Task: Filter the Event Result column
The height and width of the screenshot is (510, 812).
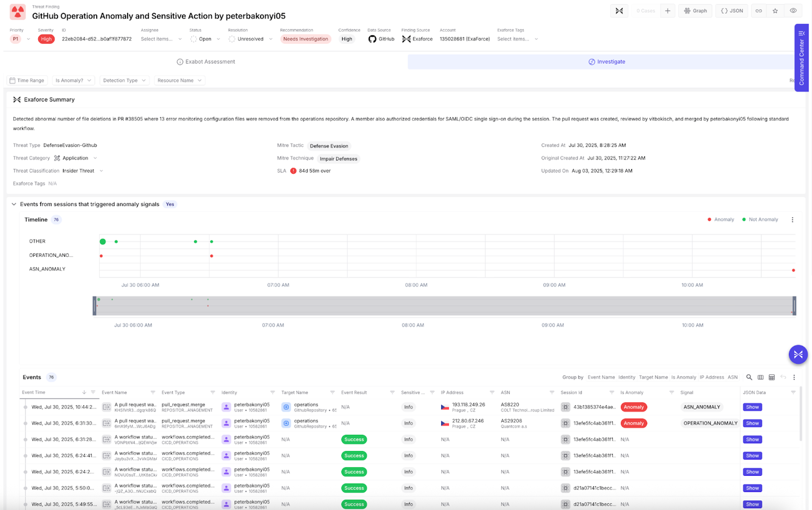Action: [392, 393]
